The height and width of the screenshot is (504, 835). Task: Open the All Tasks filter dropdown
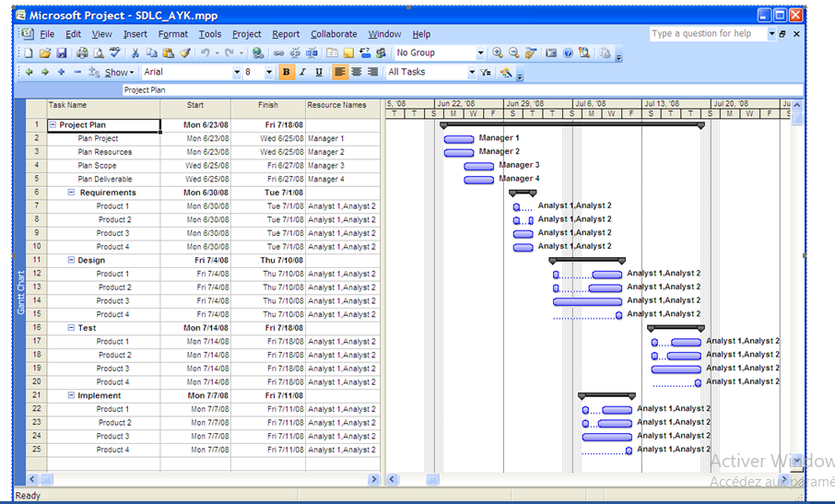click(x=471, y=73)
